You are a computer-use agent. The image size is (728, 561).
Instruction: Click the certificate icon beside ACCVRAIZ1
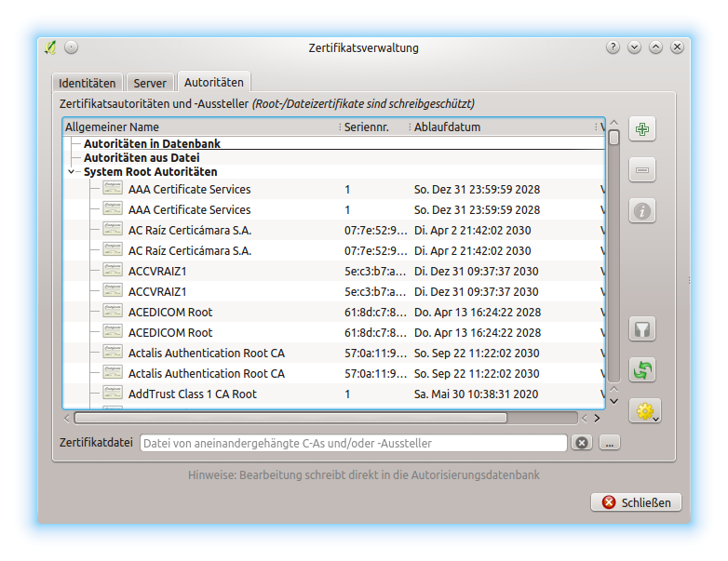pyautogui.click(x=113, y=271)
